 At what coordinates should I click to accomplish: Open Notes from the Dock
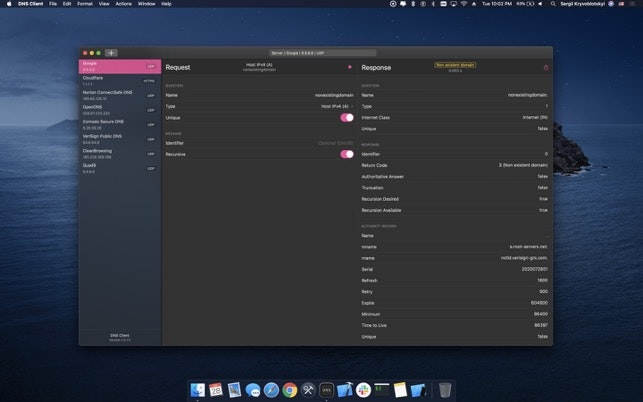click(x=400, y=390)
